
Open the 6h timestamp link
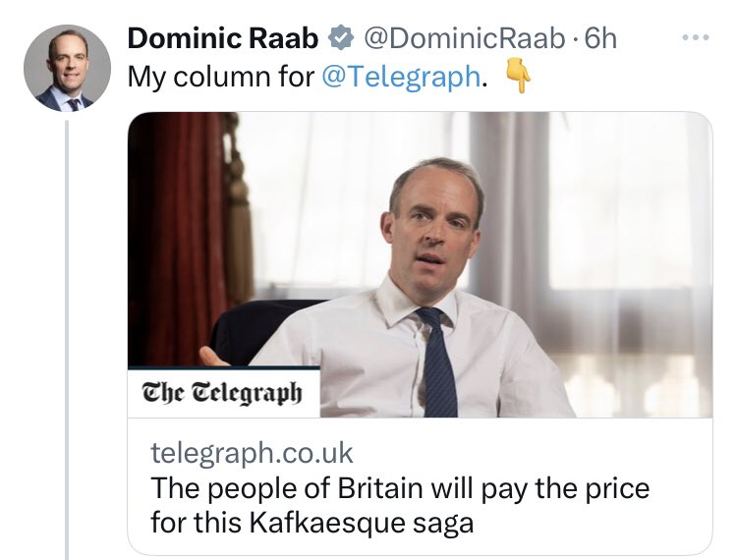(600, 39)
